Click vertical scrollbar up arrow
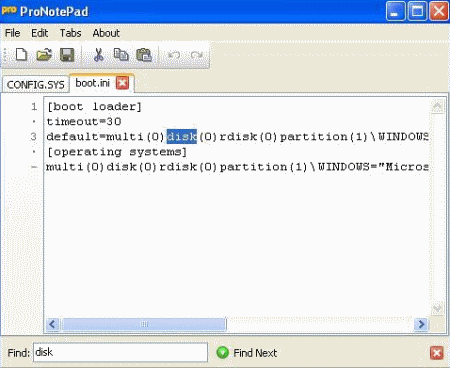Viewport: 450px width, 368px height. 437,107
